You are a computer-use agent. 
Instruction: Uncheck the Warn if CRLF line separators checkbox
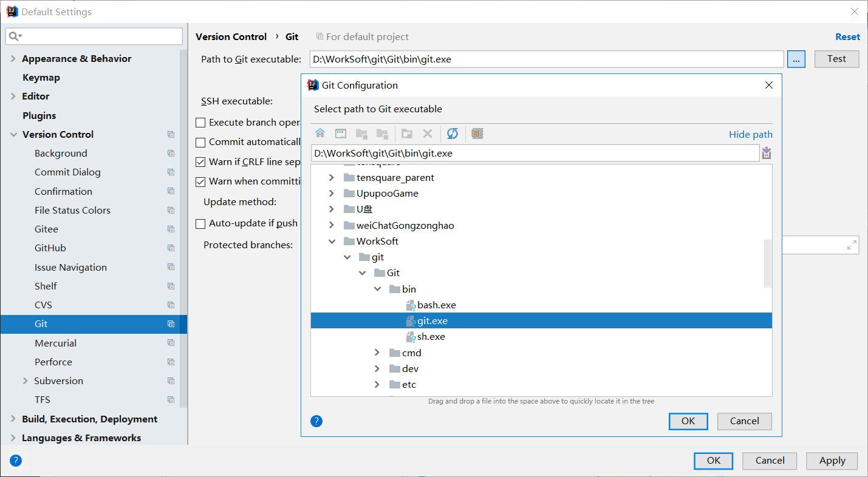pyautogui.click(x=200, y=162)
